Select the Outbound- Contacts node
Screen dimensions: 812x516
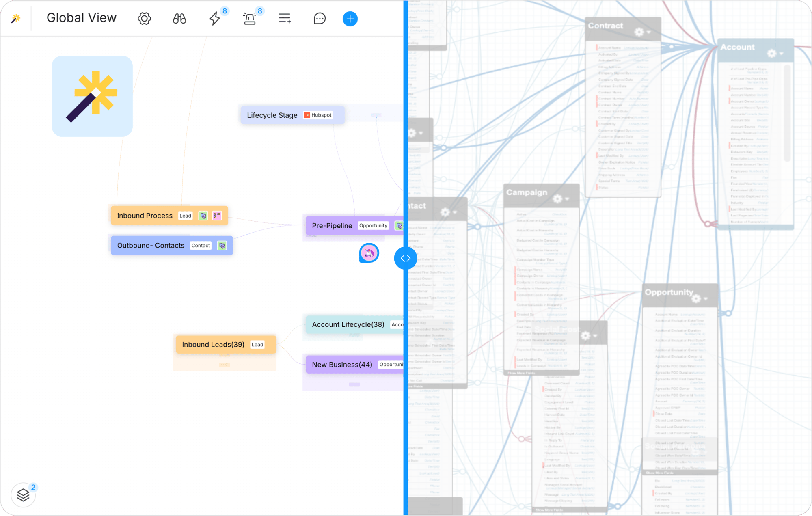151,246
